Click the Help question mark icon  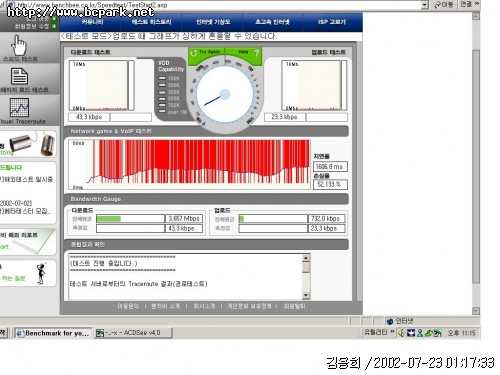click(256, 52)
